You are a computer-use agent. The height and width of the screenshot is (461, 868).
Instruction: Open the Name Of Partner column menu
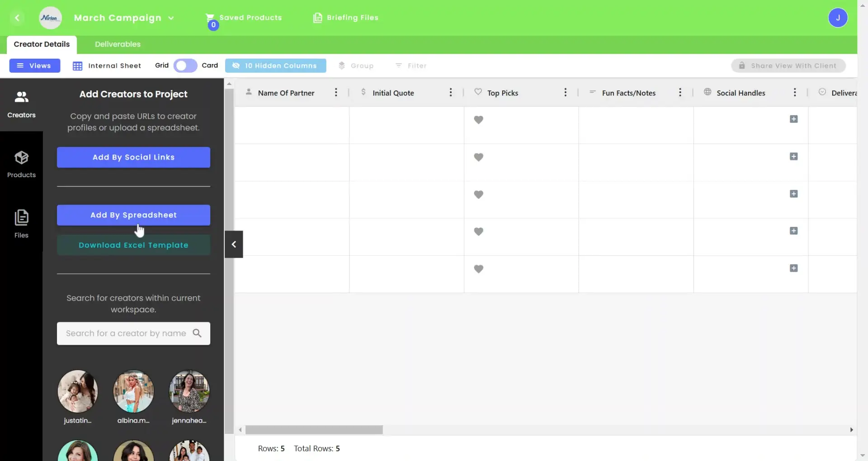tap(336, 92)
